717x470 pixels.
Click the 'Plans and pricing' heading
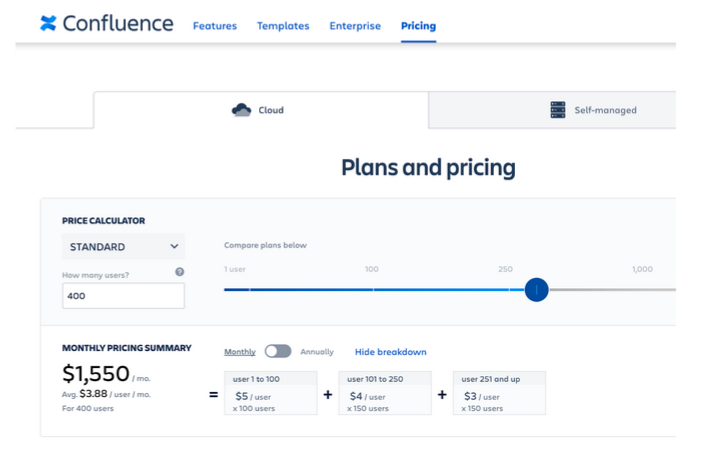click(428, 167)
